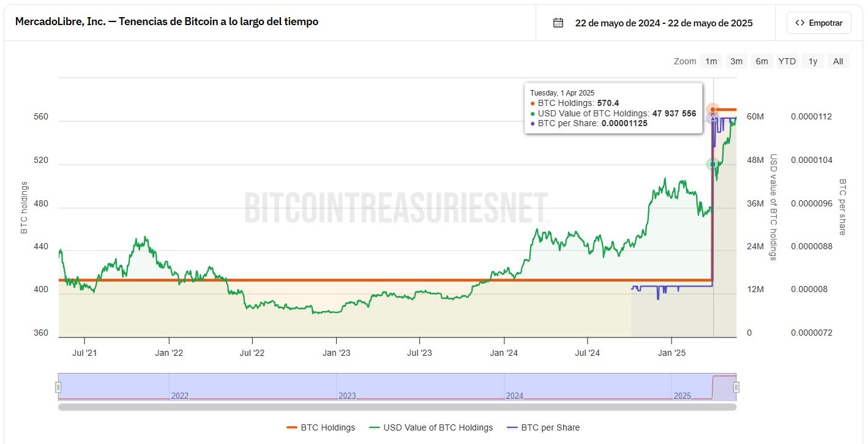Switch zoom to 1y
The width and height of the screenshot is (868, 444).
(812, 61)
